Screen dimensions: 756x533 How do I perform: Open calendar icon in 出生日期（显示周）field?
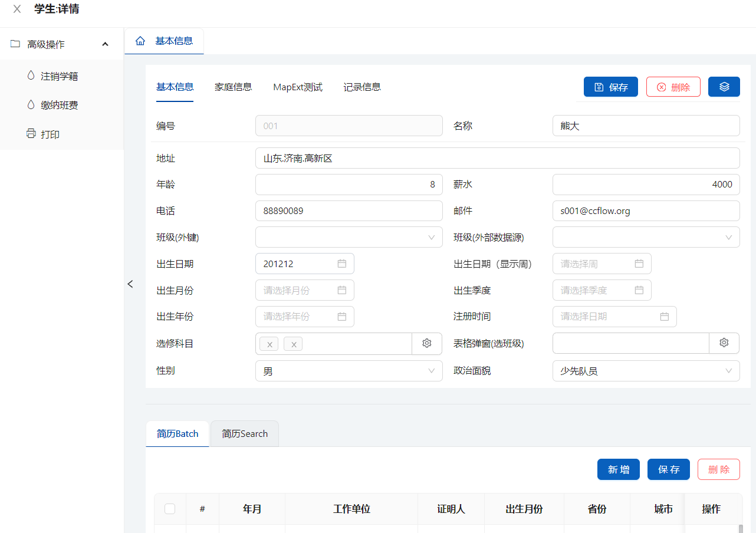[639, 264]
